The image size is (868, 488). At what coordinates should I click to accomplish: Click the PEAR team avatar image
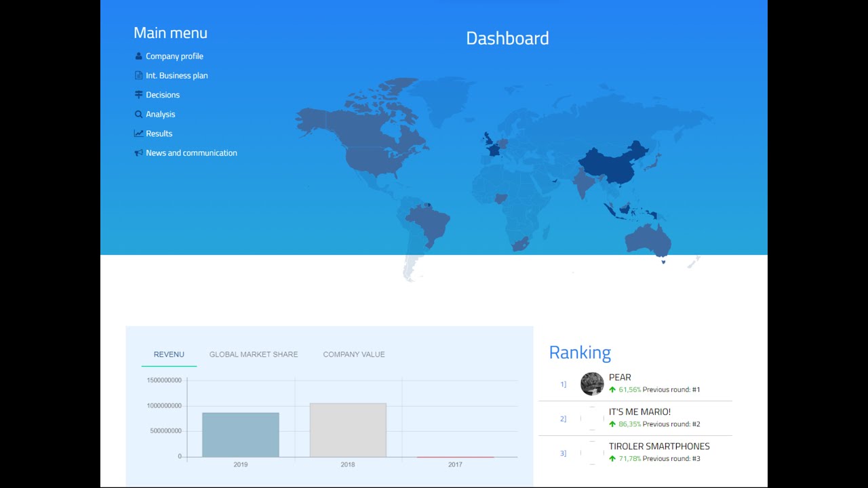592,384
